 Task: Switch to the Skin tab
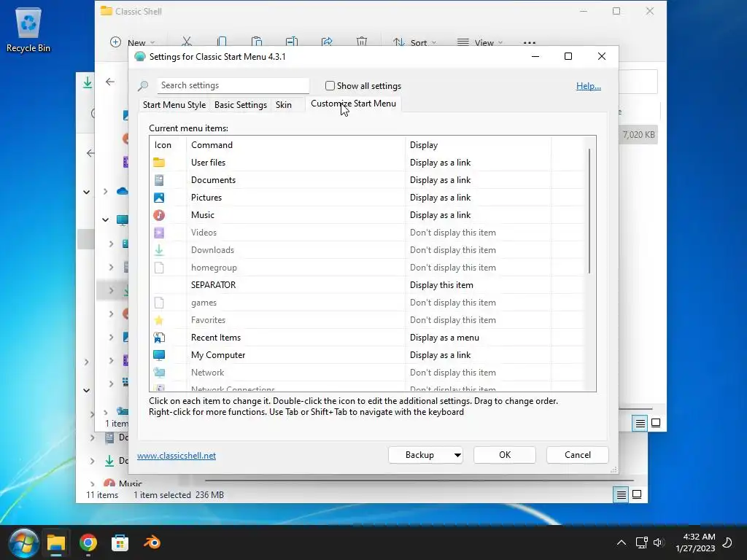coord(284,105)
